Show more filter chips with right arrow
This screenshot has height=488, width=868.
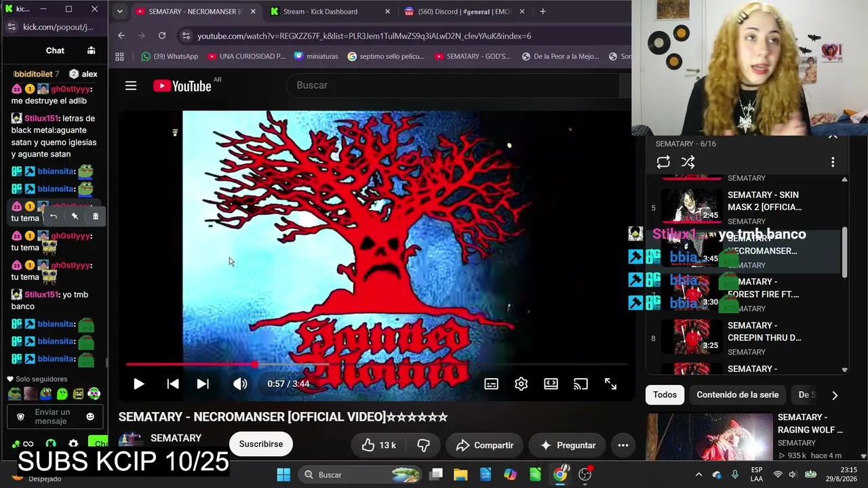pos(835,395)
